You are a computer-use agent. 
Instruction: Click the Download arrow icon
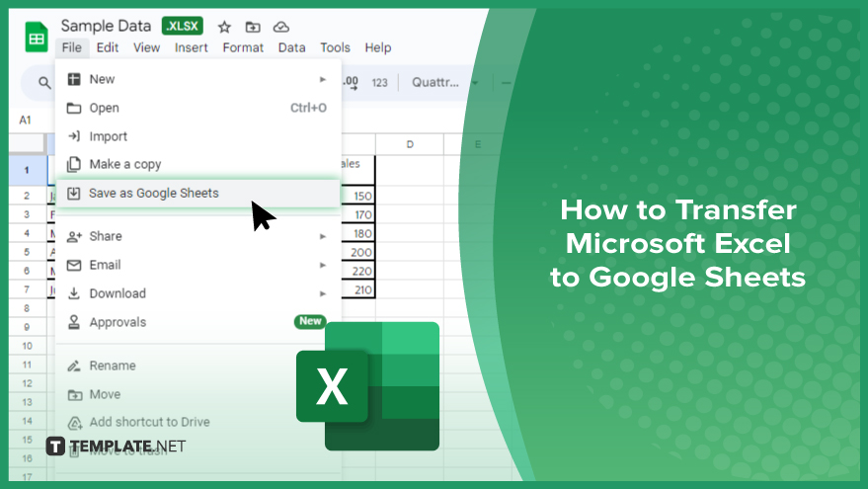(x=74, y=293)
